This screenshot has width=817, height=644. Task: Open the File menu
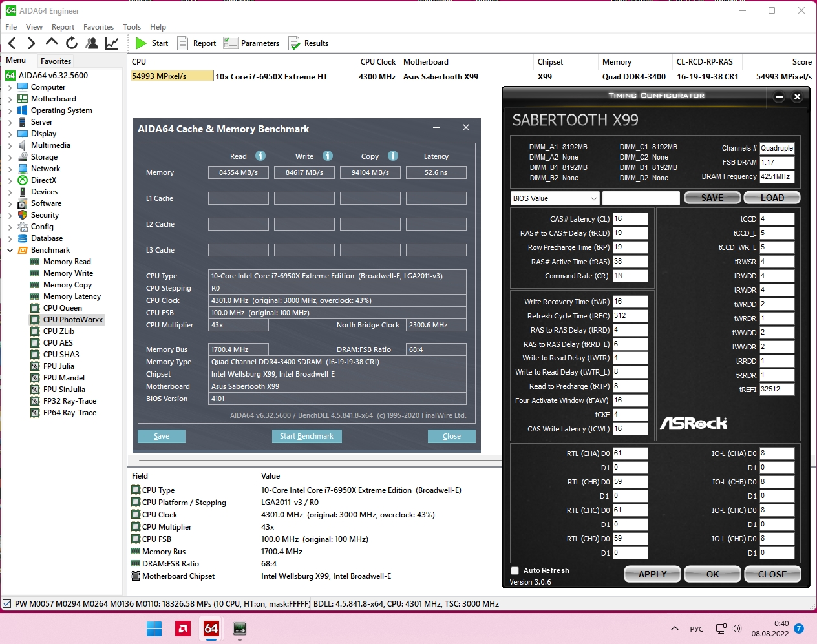tap(11, 27)
